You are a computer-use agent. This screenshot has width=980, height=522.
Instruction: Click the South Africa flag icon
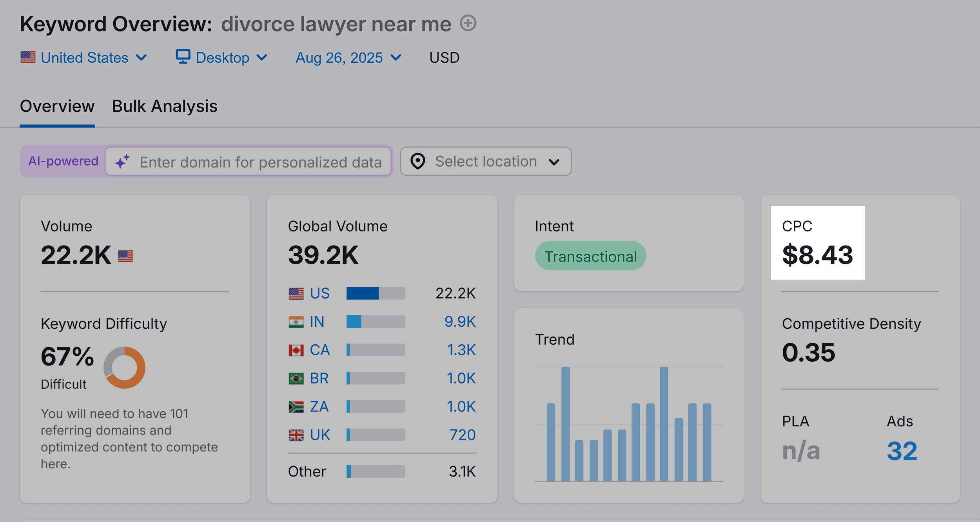296,407
